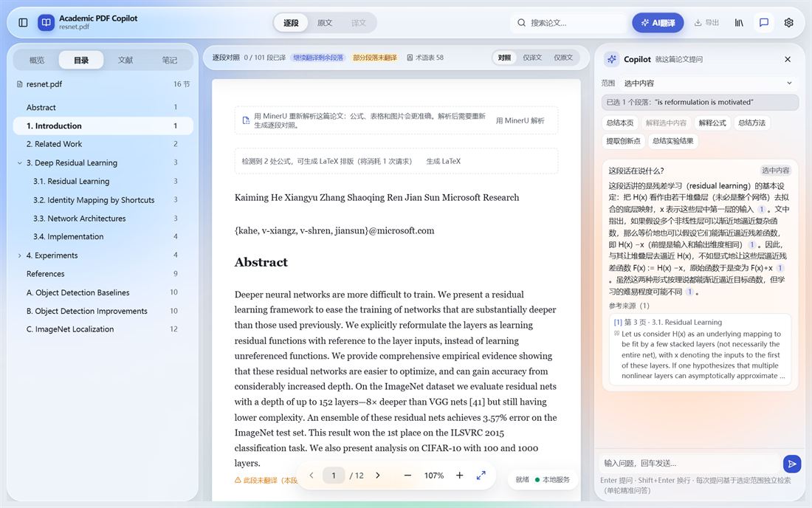The height and width of the screenshot is (508, 812).
Task: Expand the 4. Experiments chevron
Action: click(20, 255)
